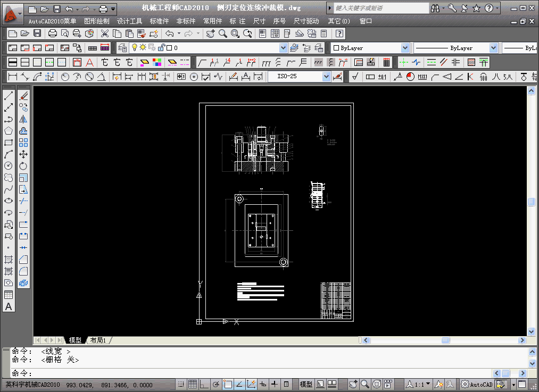Toggle Object Snap in status bar
This screenshot has height=392, width=539.
[x=228, y=384]
